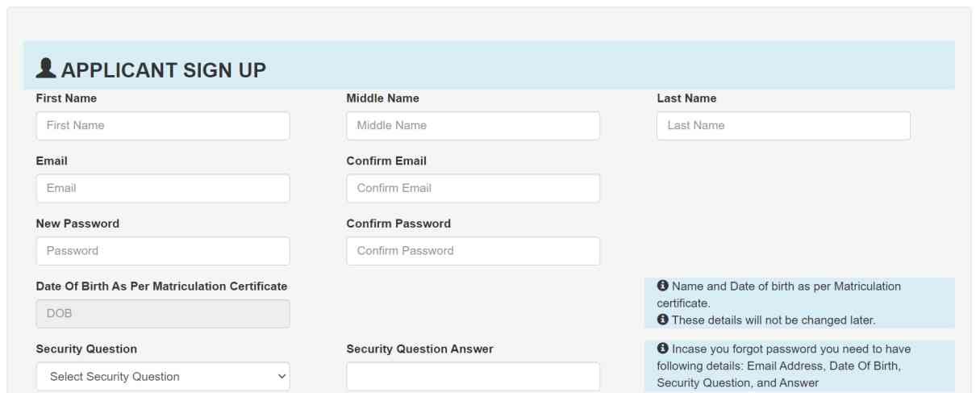Click the "Confirm Email" label above its field

(386, 161)
